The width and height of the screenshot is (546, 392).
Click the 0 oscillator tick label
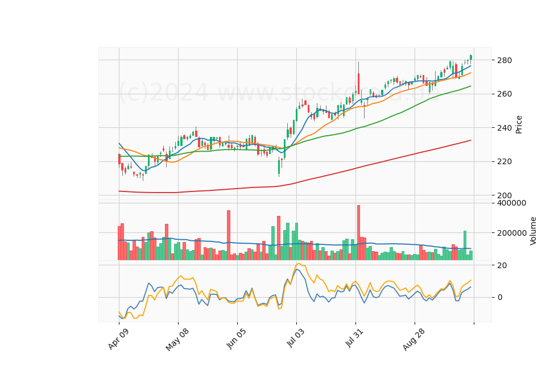(500, 297)
